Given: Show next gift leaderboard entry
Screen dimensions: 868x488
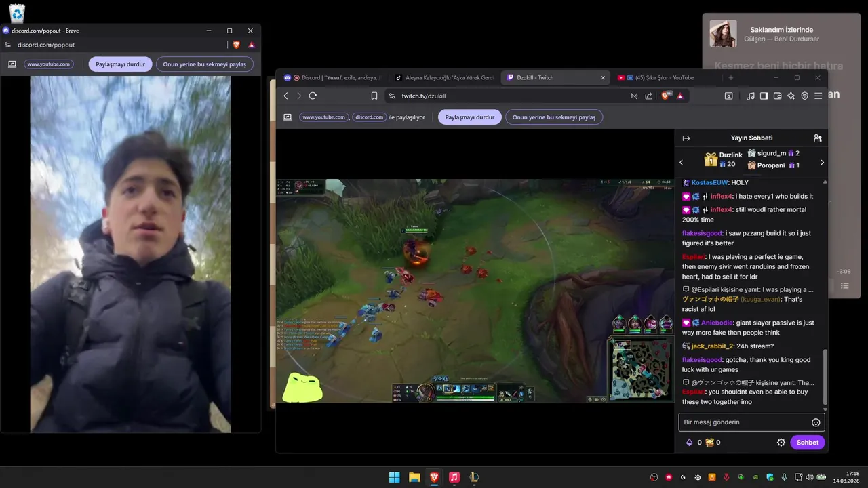Looking at the screenshot, I should tap(822, 163).
